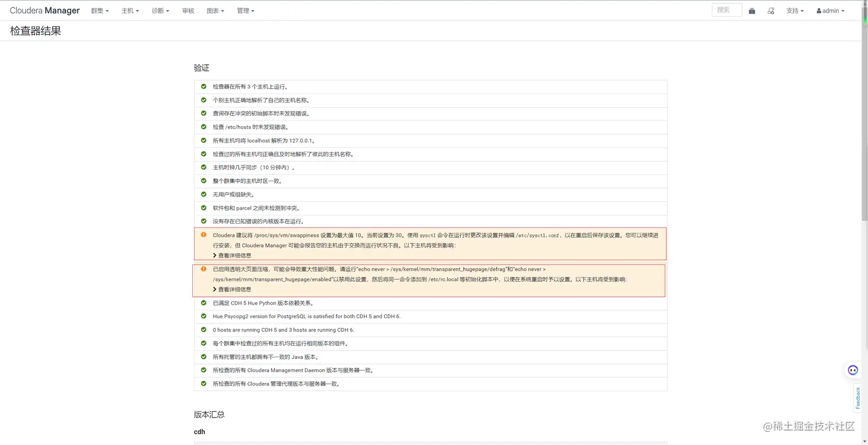Viewport: 868px width, 445px height.
Task: Click green check icon beside Hue Psycopg2 version row
Action: coord(203,316)
